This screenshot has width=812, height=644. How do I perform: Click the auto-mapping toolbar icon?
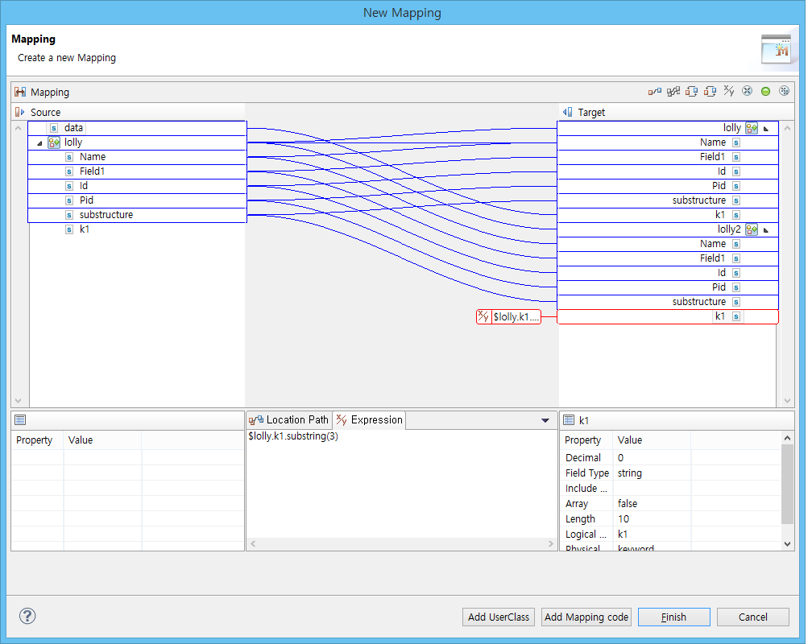(673, 91)
